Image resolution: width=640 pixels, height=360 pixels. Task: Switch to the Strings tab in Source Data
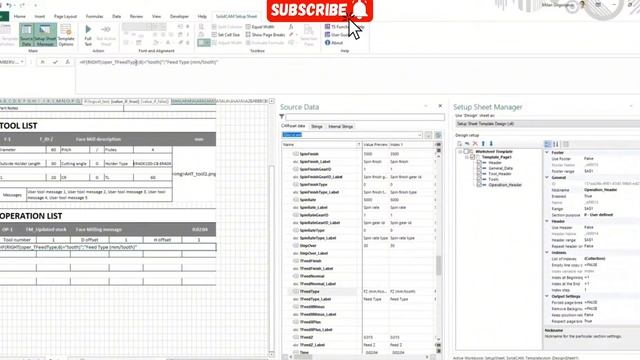pyautogui.click(x=317, y=127)
